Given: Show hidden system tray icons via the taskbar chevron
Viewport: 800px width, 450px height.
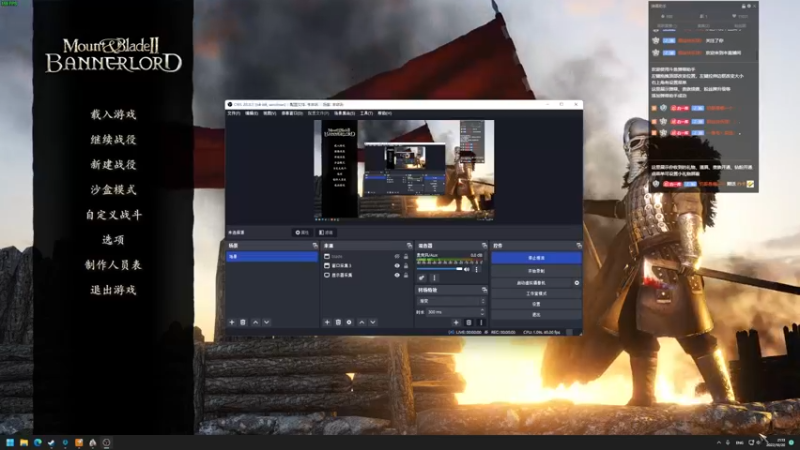Looking at the screenshot, I should (x=719, y=442).
